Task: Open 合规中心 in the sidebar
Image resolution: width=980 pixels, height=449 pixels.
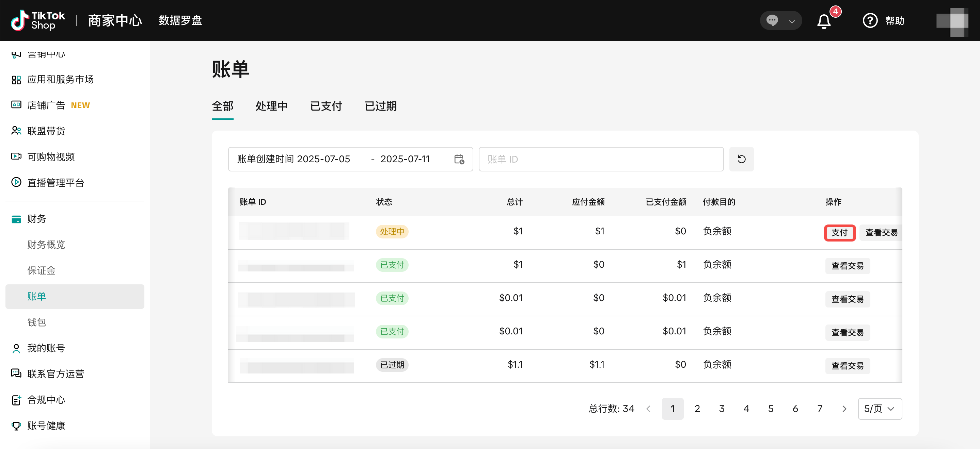Action: click(x=46, y=400)
